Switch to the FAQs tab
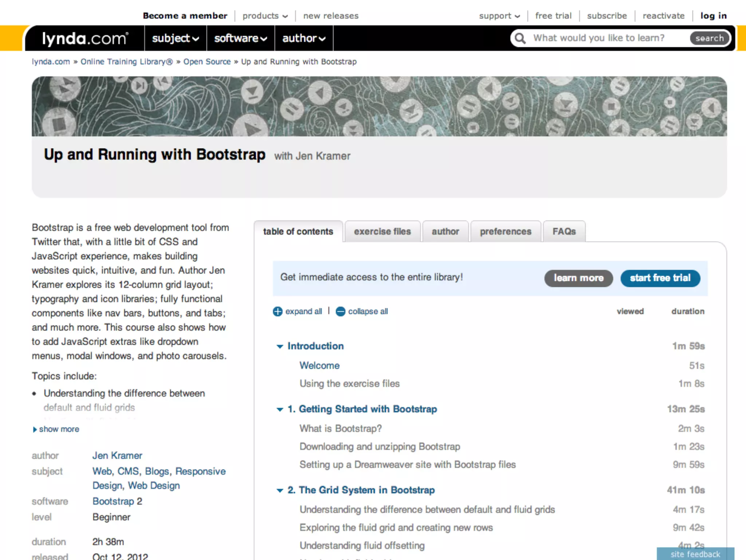 [564, 232]
